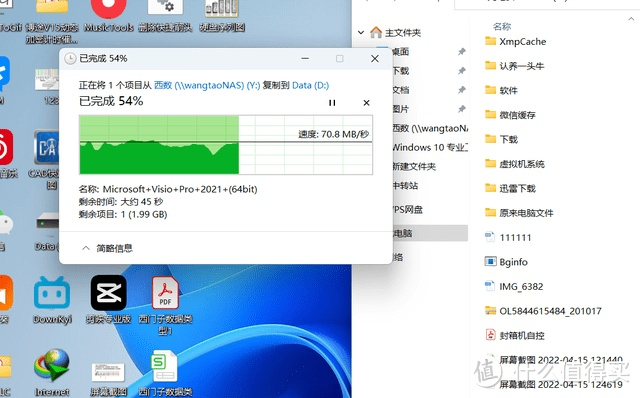Image resolution: width=640 pixels, height=398 pixels.
Task: Select Windows 10 专业 drive in navigation pane
Action: 430,147
